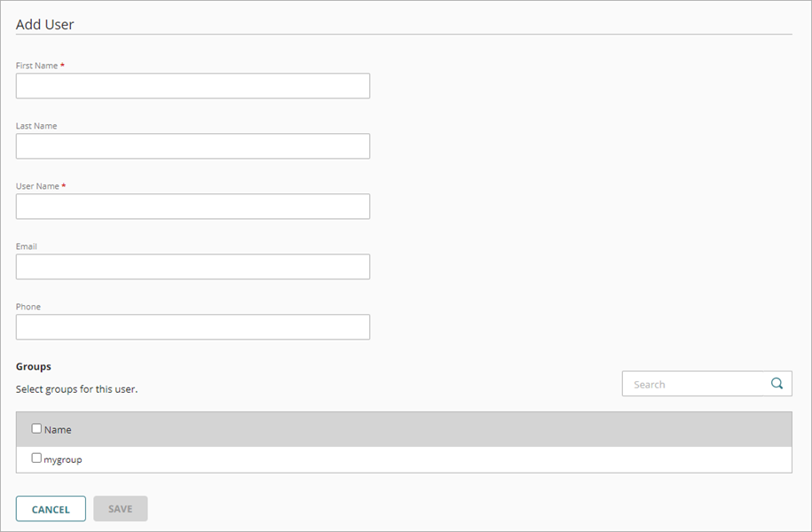Click the Add User page title
This screenshot has width=812, height=532.
point(45,25)
